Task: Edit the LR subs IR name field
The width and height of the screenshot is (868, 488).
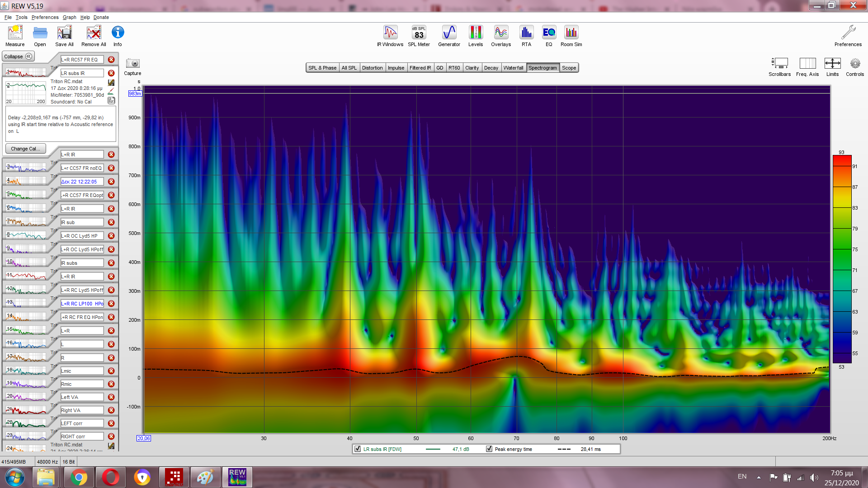Action: 82,73
